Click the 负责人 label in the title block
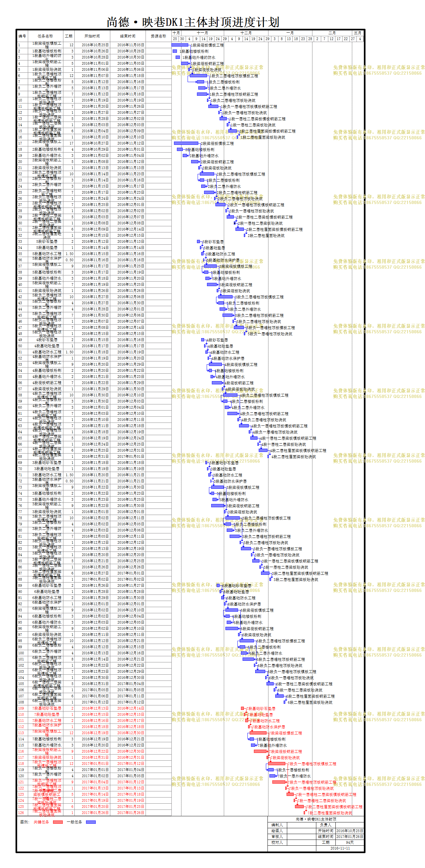This screenshot has height=868, width=425. click(326, 825)
